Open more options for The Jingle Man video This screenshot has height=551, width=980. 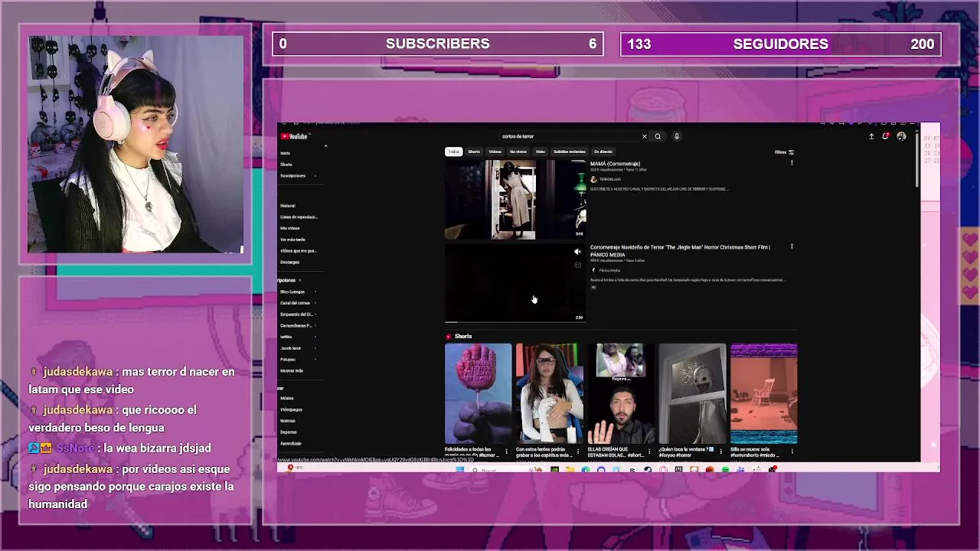[x=792, y=246]
